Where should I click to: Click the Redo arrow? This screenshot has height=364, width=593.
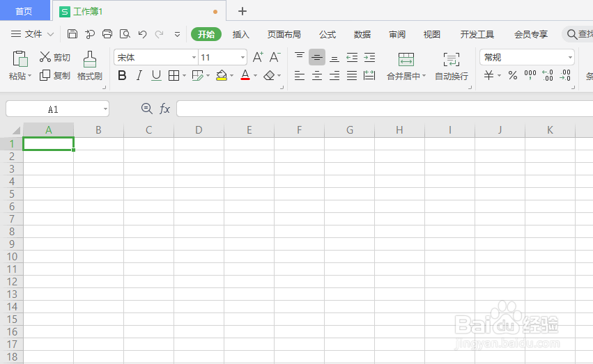coord(159,34)
